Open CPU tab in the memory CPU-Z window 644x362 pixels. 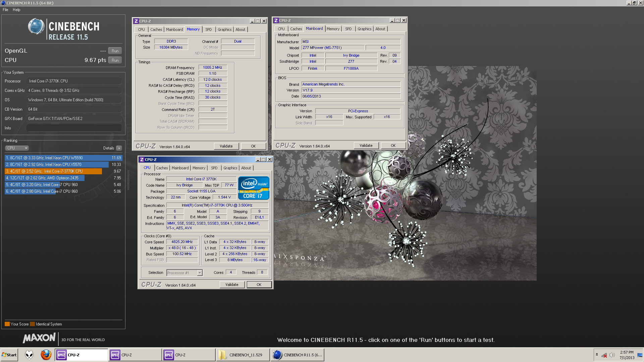pyautogui.click(x=141, y=29)
